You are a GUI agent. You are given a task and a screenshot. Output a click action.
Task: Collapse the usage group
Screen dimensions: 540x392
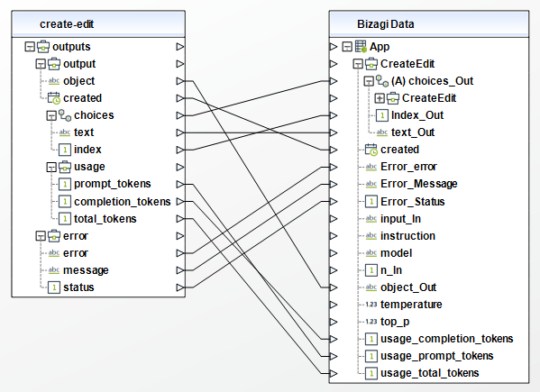pyautogui.click(x=51, y=167)
